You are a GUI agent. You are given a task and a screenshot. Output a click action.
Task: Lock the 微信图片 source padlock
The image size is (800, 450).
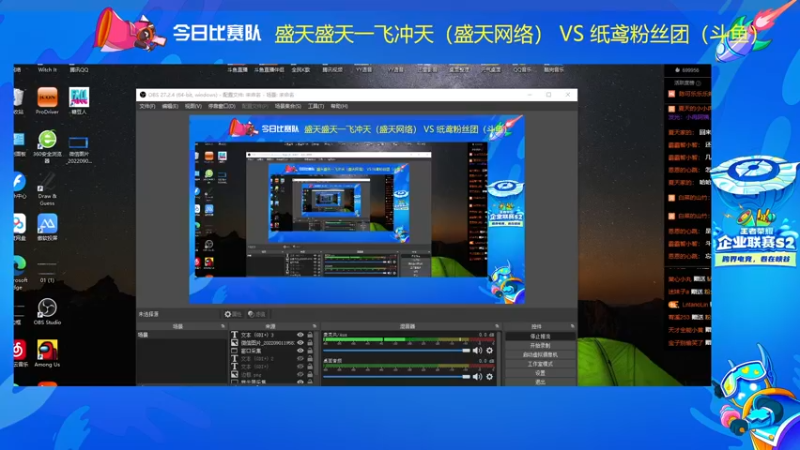[x=310, y=342]
